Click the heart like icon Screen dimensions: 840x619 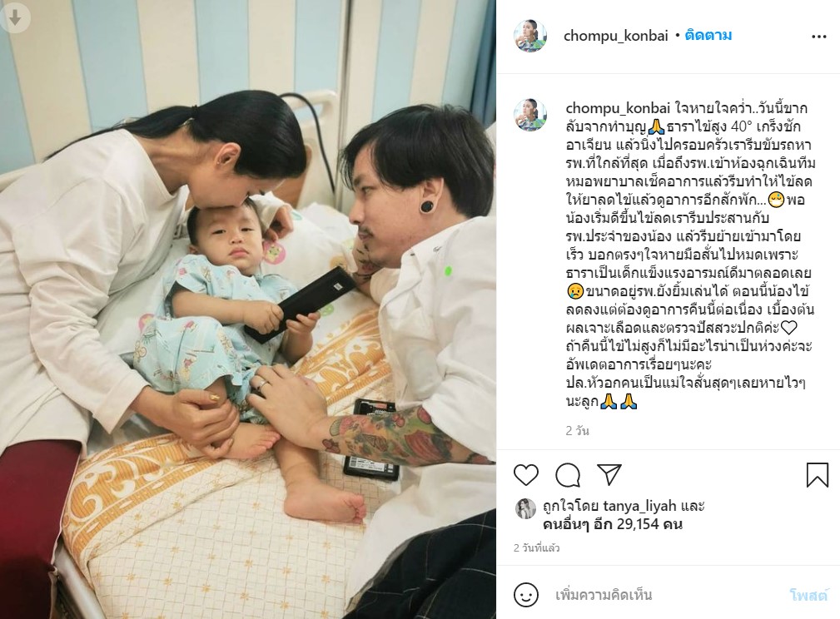(525, 475)
